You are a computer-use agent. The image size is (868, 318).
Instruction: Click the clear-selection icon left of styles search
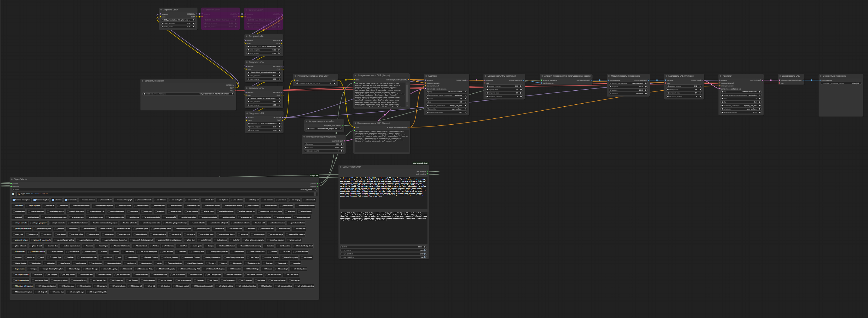[x=13, y=194]
